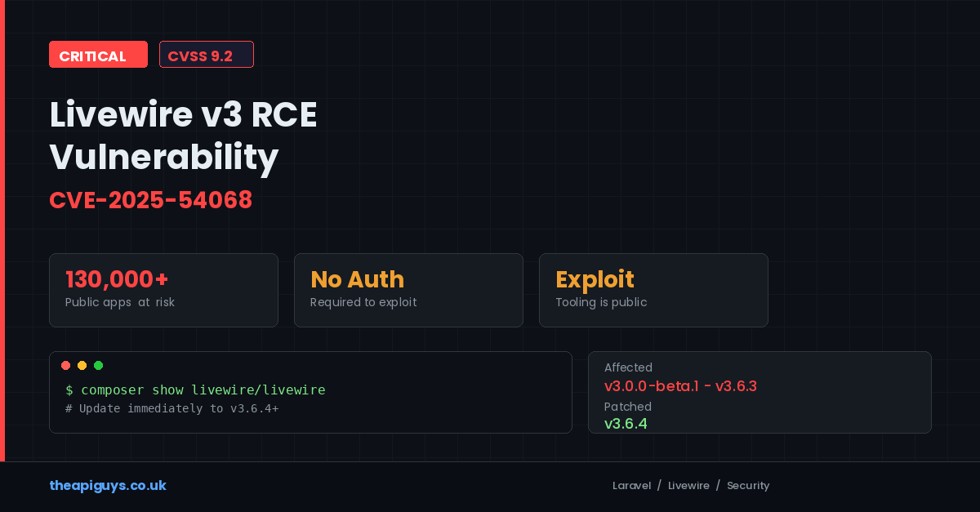This screenshot has height=512, width=980.
Task: Open the 130,000+ public apps card
Action: pyautogui.click(x=163, y=290)
